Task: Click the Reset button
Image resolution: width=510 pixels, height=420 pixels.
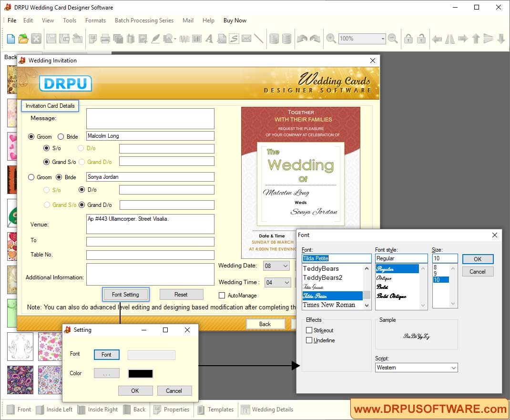Action: tap(181, 295)
